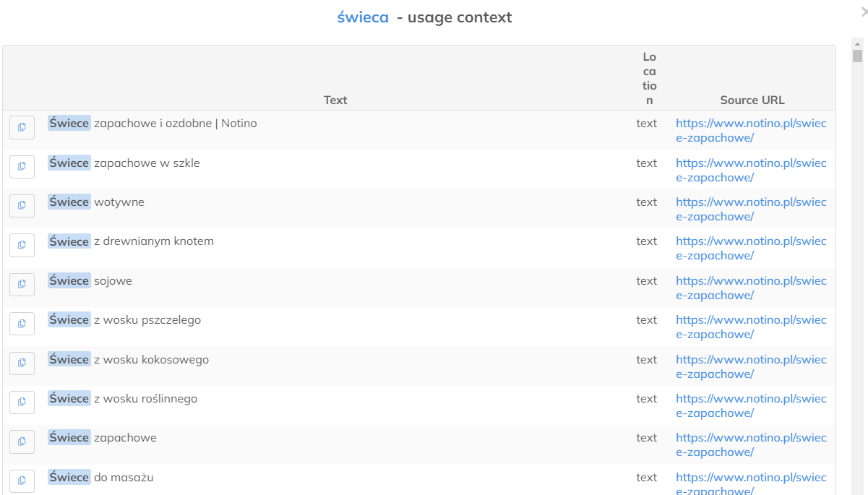This screenshot has width=868, height=495.
Task: Copy the 'Świece z wosku pszczelego' text
Action: coord(22,324)
